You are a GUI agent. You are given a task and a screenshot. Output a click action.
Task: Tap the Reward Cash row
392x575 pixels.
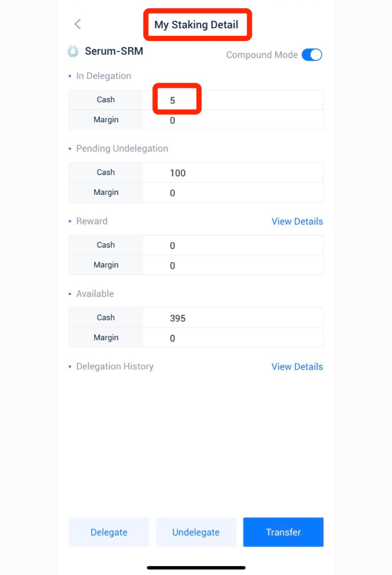(x=196, y=245)
